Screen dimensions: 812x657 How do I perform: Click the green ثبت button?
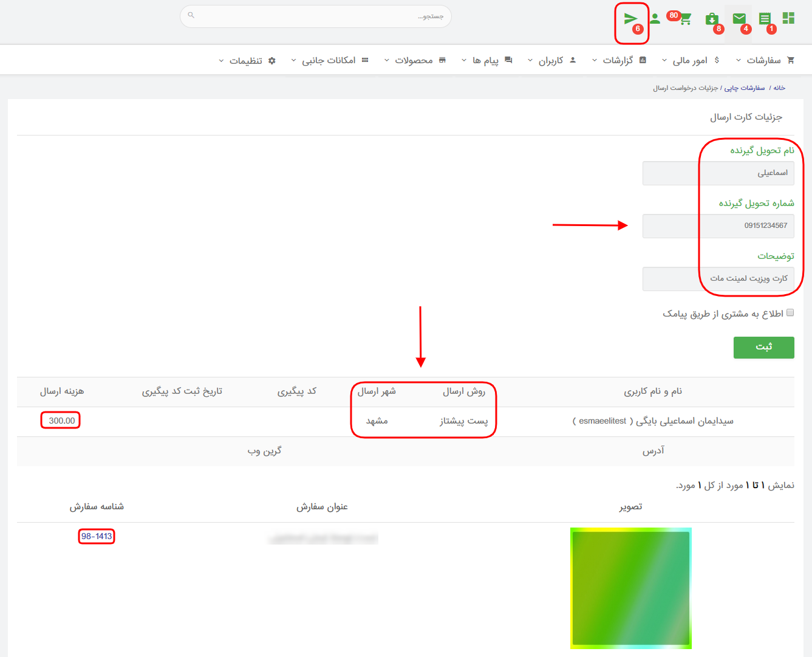point(764,347)
